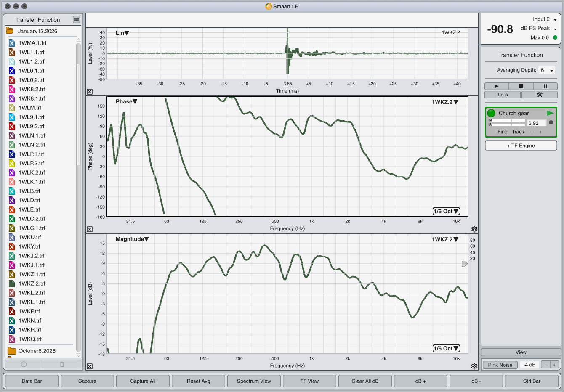The width and height of the screenshot is (564, 392).
Task: Open the wrench tools settings button
Action: point(539,95)
